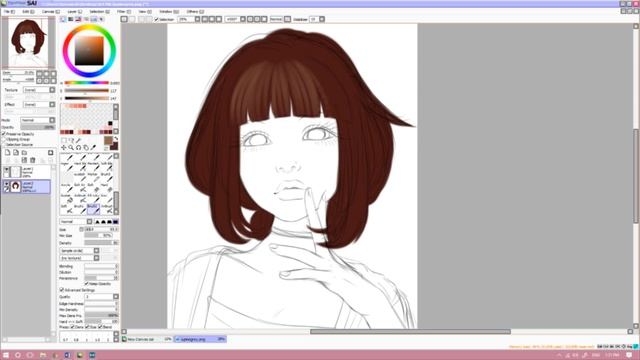The image size is (640, 360).
Task: Click the undo button in top toolbar
Action: click(x=124, y=19)
